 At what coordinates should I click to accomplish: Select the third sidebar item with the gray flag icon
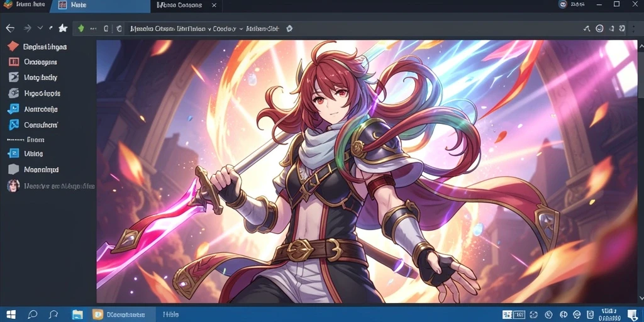coord(32,77)
